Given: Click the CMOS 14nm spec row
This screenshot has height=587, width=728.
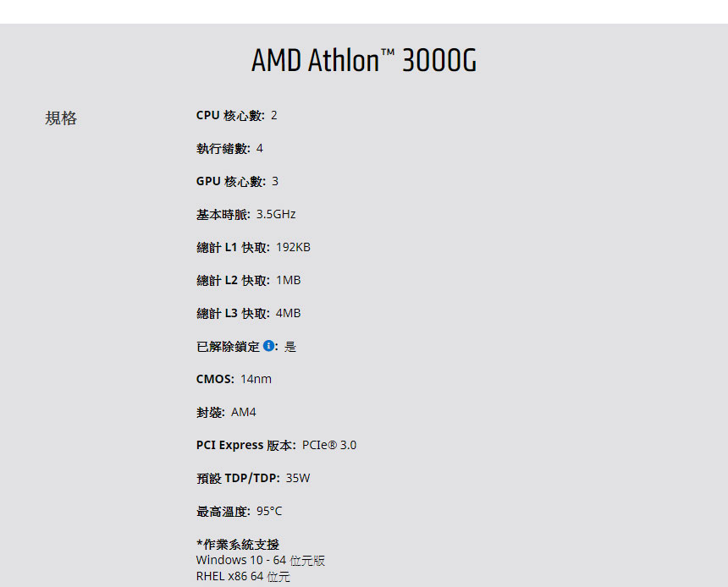Looking at the screenshot, I should 234,379.
